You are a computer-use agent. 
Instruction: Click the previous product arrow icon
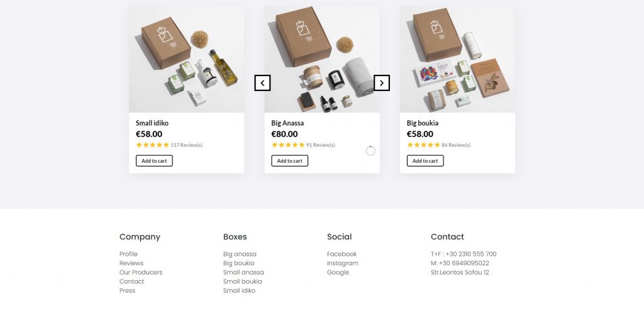point(262,83)
